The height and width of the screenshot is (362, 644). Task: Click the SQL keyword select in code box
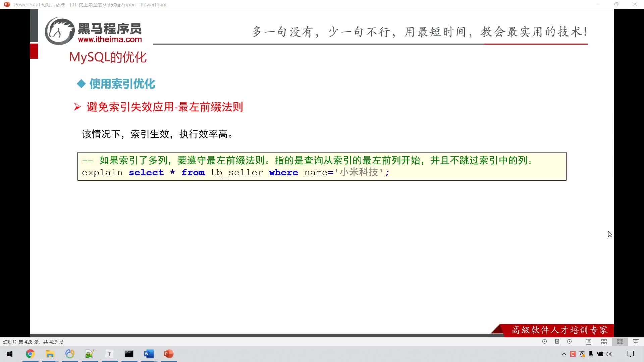pos(146,173)
